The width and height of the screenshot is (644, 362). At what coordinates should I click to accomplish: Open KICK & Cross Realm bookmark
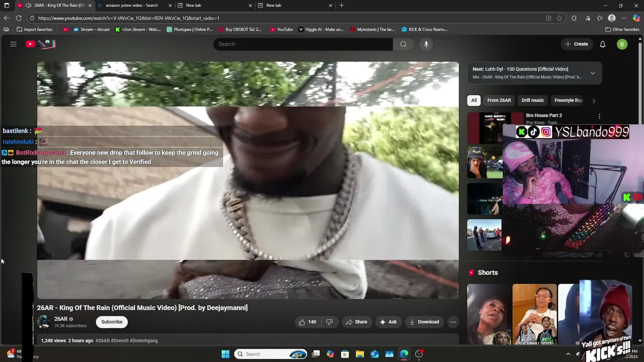click(424, 30)
